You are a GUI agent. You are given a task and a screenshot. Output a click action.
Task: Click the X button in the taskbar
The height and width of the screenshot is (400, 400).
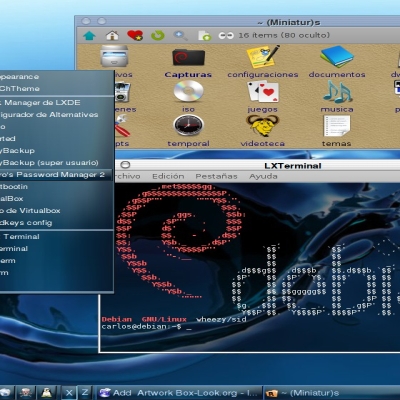pos(69,393)
